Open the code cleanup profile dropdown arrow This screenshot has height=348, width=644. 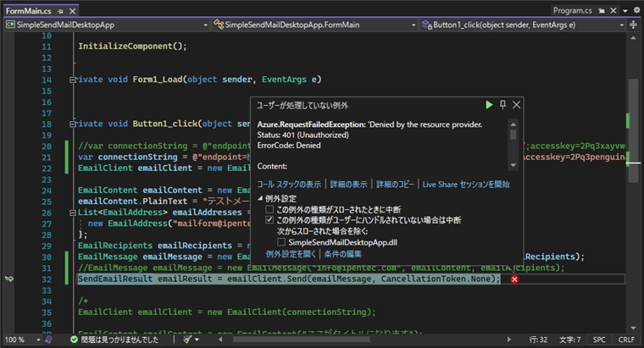[197, 340]
